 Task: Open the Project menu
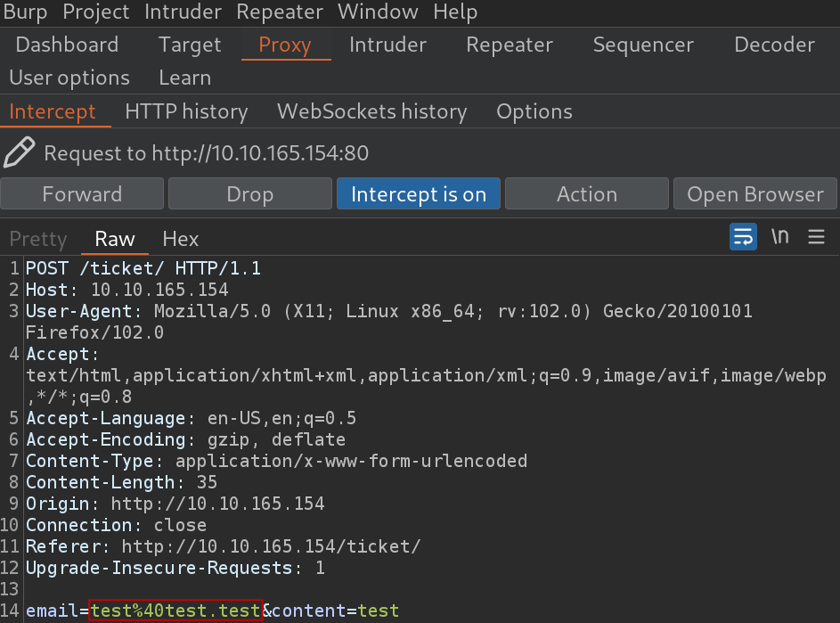(x=96, y=12)
